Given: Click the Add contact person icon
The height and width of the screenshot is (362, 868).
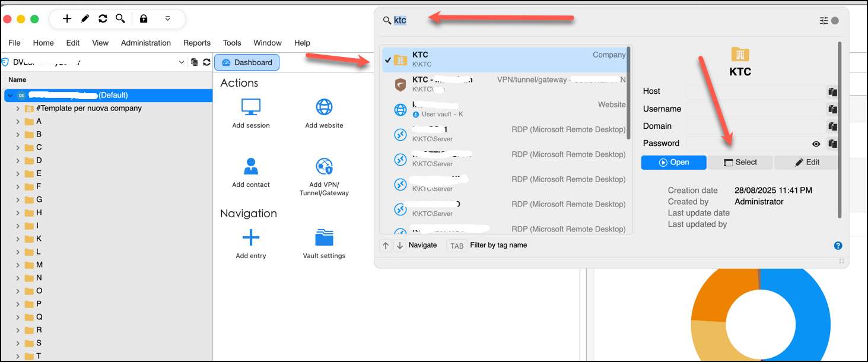Looking at the screenshot, I should pyautogui.click(x=251, y=167).
